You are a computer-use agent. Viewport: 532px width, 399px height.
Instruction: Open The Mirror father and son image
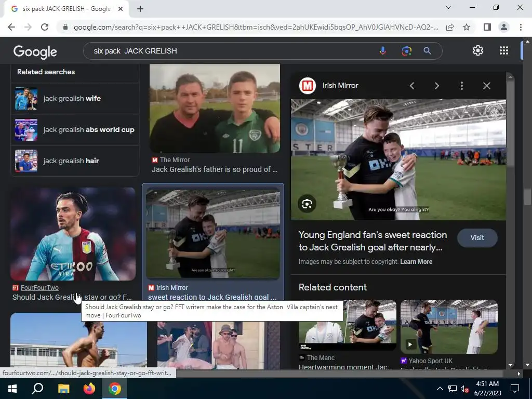point(215,108)
